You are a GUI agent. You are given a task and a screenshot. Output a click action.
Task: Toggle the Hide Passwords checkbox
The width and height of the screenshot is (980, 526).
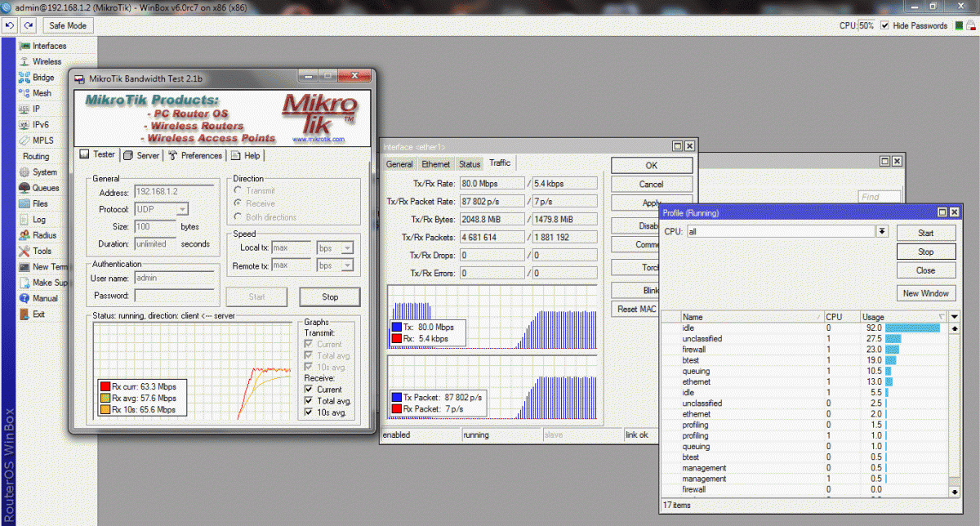[x=885, y=26]
